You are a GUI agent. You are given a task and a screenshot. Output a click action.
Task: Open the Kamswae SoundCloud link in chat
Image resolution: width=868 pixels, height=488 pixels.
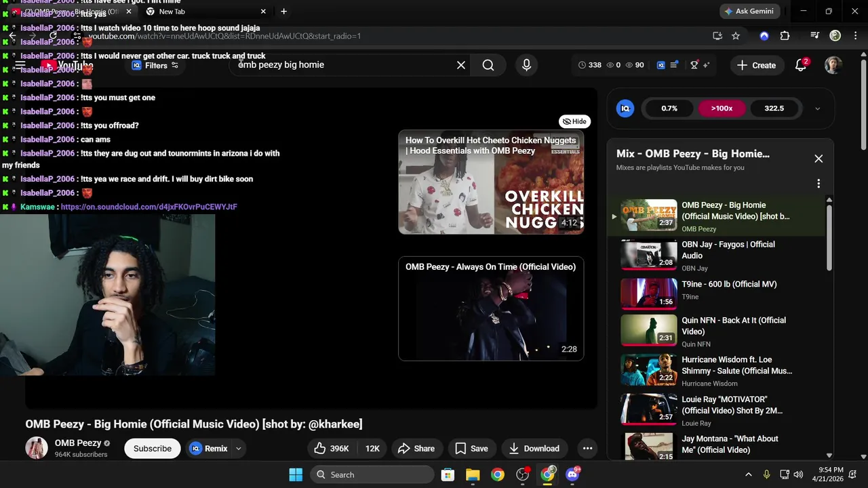[x=149, y=207]
